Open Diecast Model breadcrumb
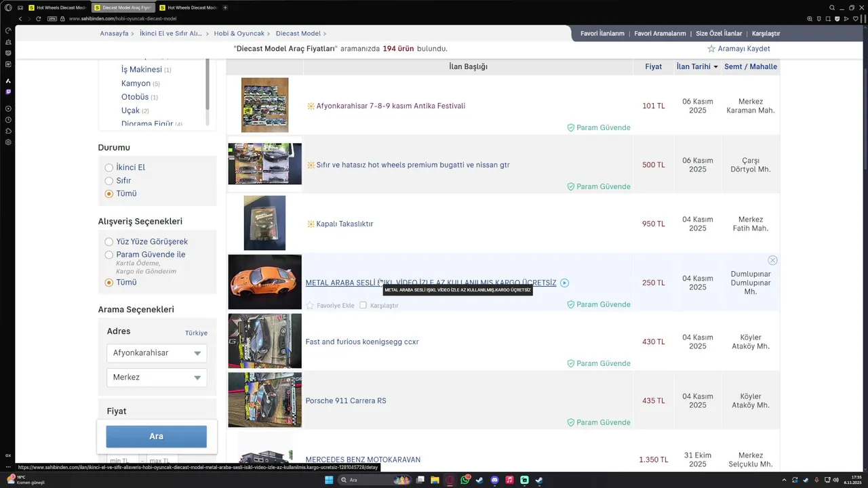The image size is (868, 488). 298,33
